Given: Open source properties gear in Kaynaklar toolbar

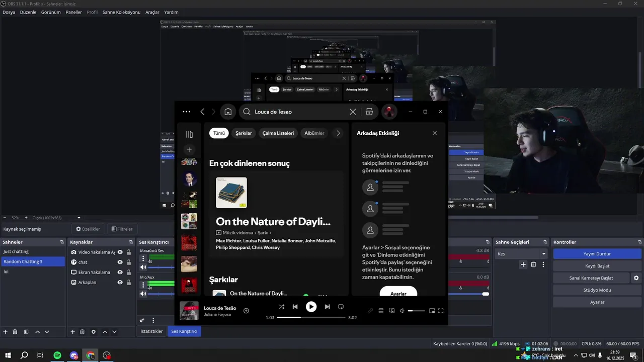Looking at the screenshot, I should tap(94, 332).
